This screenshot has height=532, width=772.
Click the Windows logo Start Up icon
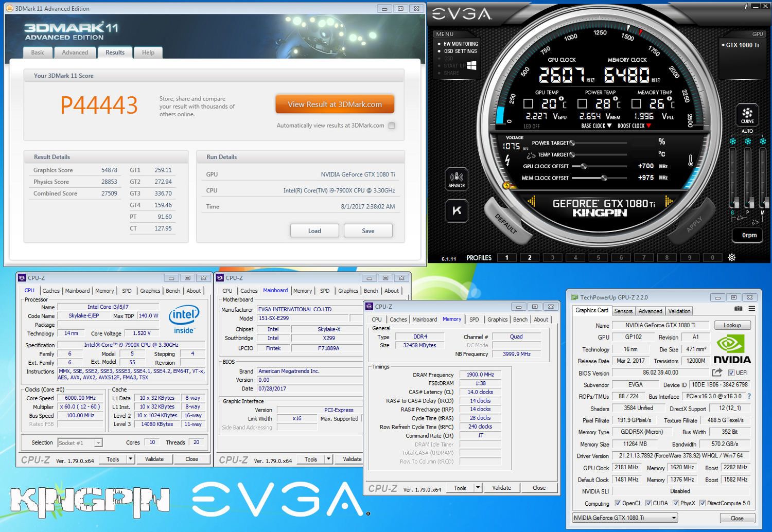pyautogui.click(x=471, y=65)
